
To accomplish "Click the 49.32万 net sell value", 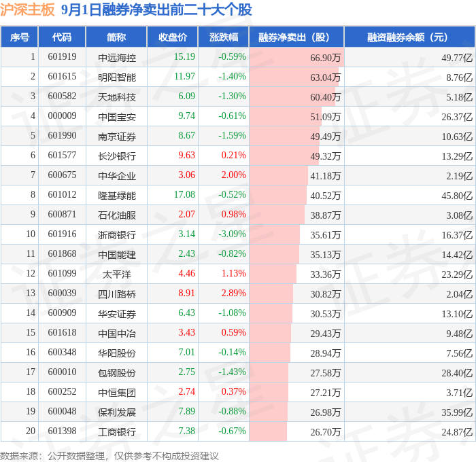I will click(326, 156).
